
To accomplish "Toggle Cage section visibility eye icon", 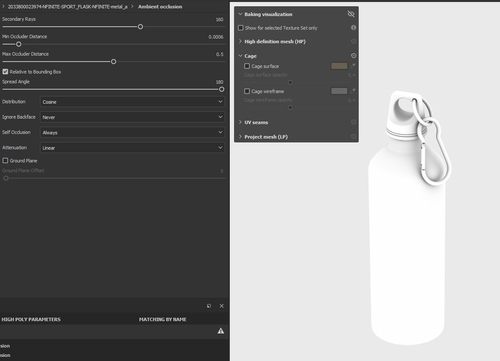I will (x=354, y=56).
